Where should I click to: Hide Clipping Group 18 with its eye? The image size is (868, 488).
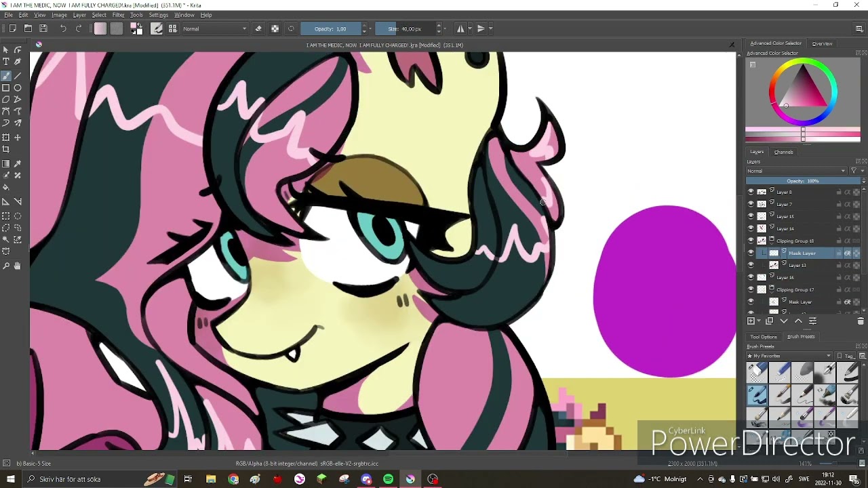751,241
